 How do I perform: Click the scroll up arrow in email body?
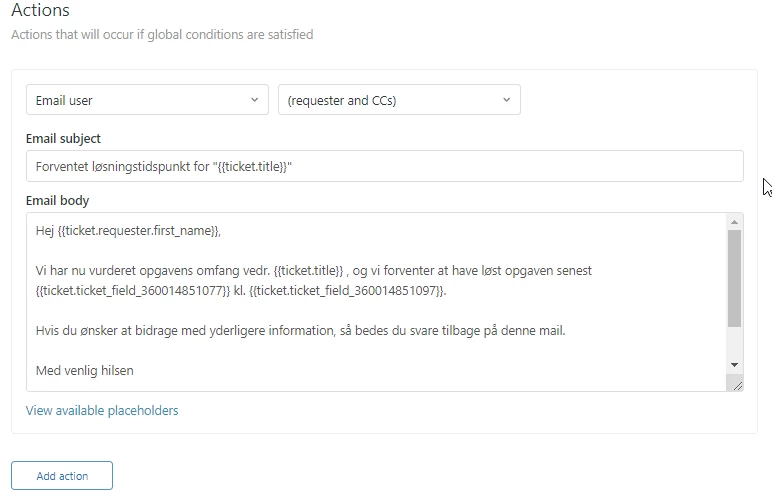[x=734, y=221]
